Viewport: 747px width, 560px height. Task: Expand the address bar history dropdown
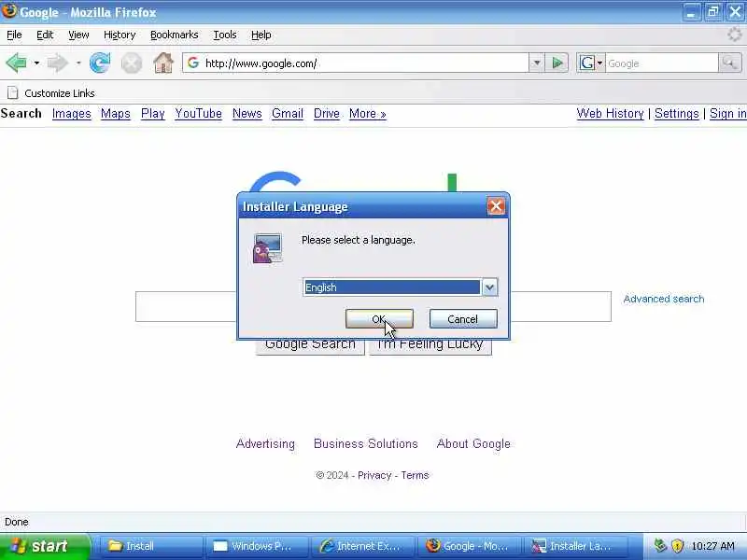(x=536, y=63)
